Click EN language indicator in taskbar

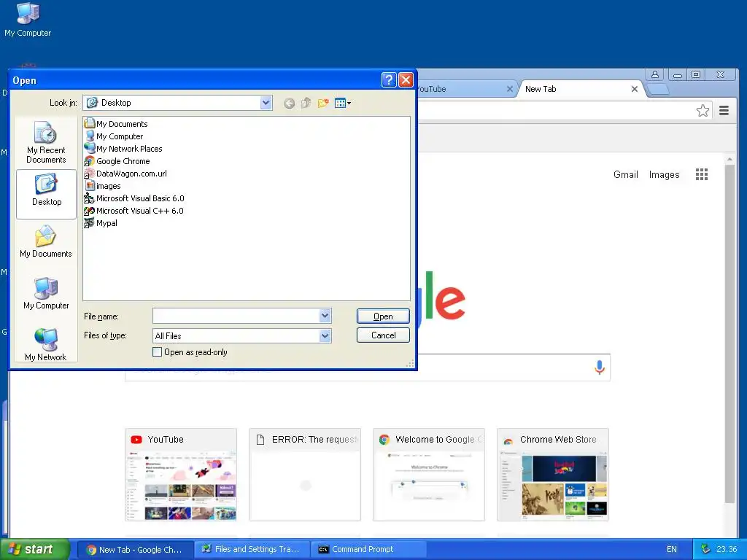(x=671, y=550)
